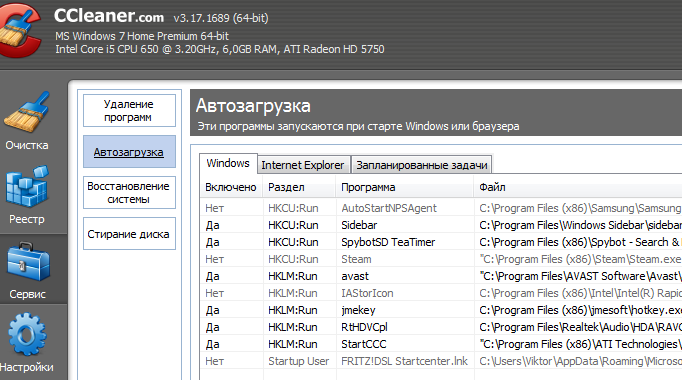Select the jmekey startup entry
Image resolution: width=682 pixels, height=380 pixels.
358,310
